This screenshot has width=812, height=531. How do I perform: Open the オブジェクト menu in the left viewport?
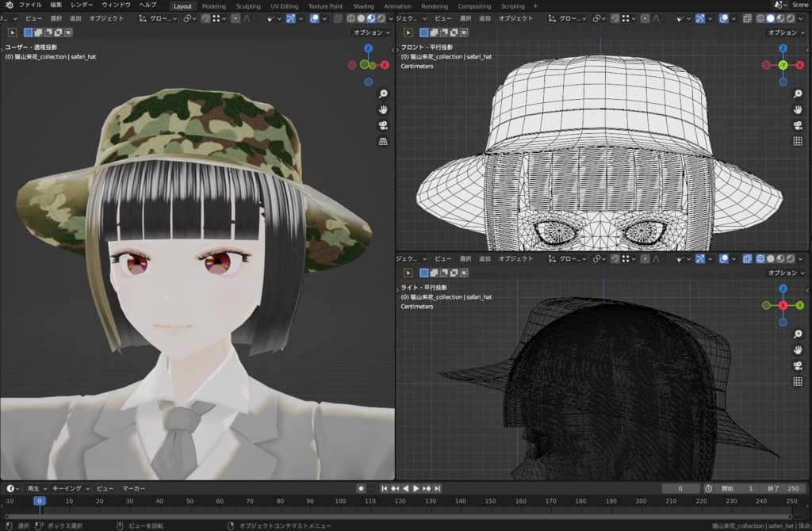point(106,17)
